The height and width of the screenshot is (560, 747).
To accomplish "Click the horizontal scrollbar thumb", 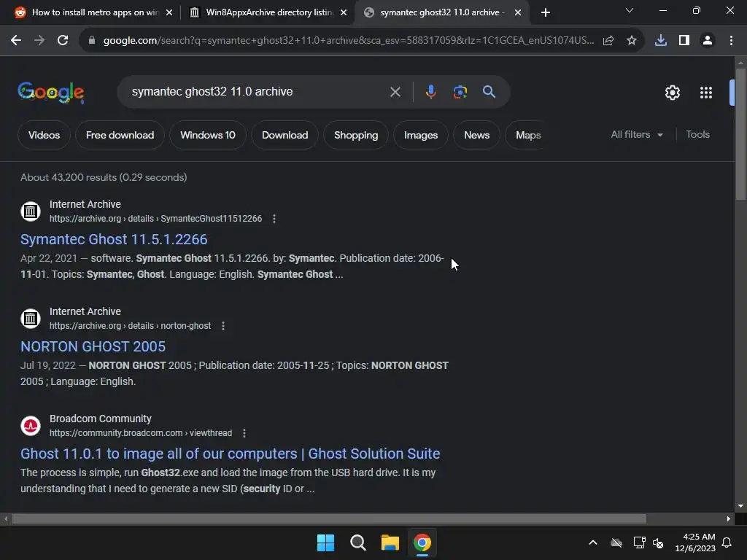I will (329, 518).
